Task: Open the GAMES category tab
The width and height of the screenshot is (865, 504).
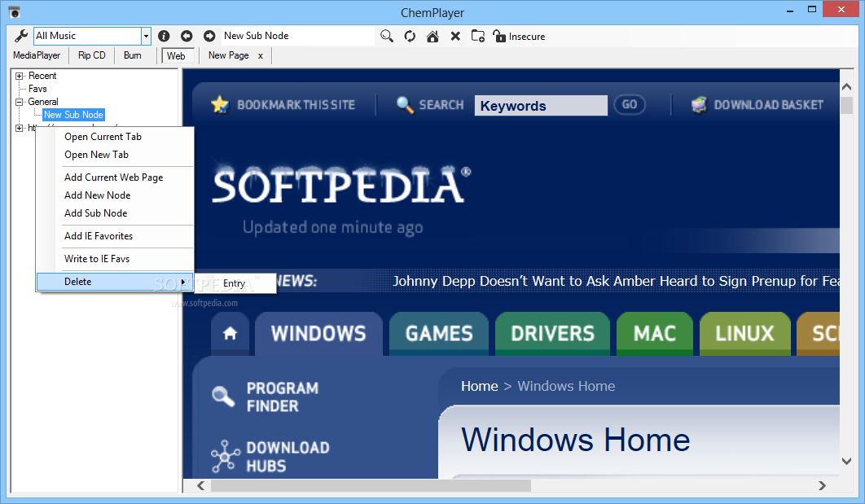Action: click(439, 333)
